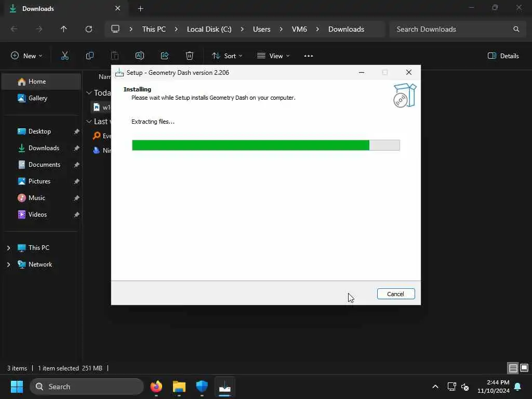Open Users breadcrumb

[x=262, y=29]
